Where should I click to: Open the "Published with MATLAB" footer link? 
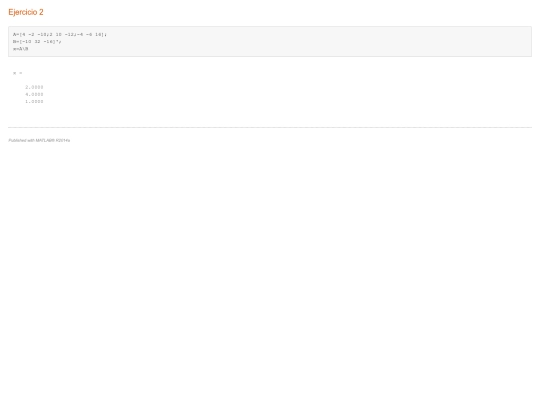point(39,141)
